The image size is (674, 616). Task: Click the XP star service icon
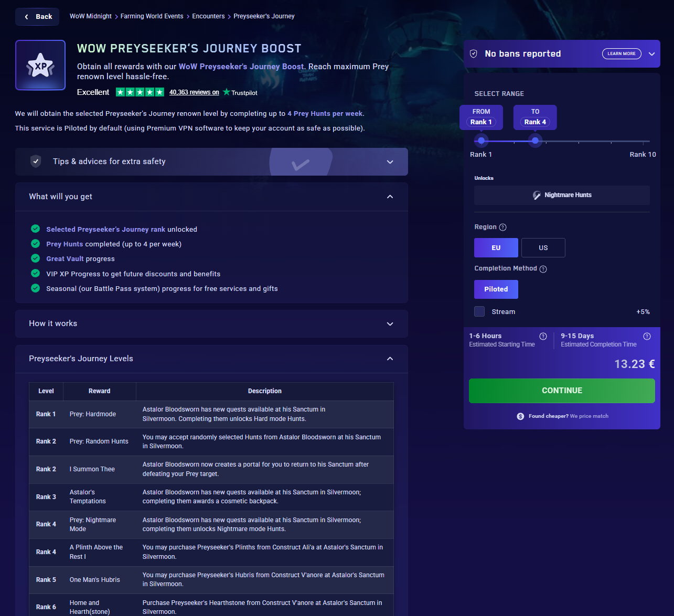point(40,65)
